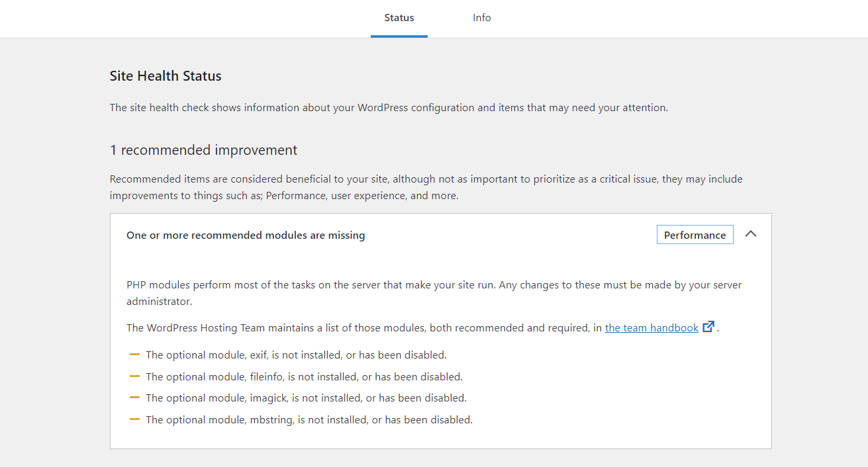Click the mbstring module not installed message
This screenshot has width=868, height=467.
[309, 420]
